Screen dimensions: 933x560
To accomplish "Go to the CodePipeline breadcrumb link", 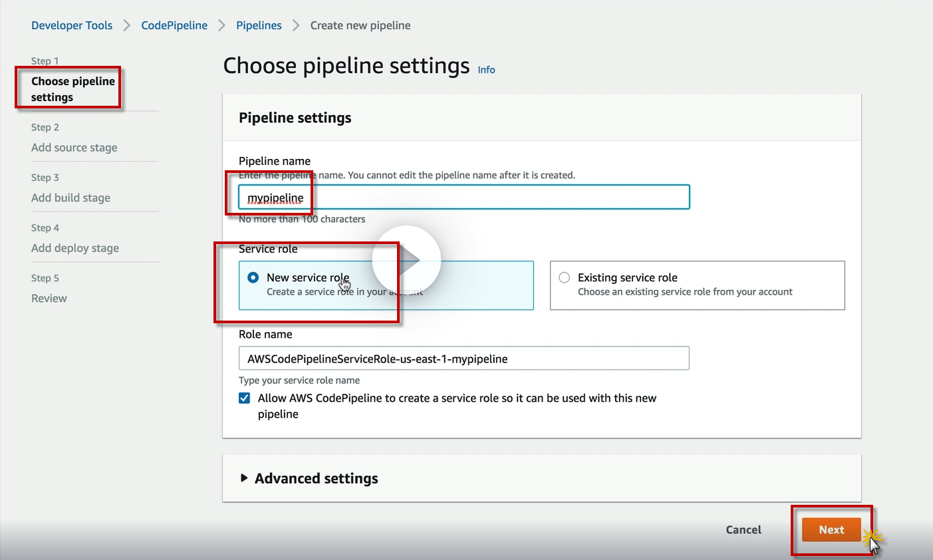I will pyautogui.click(x=174, y=25).
